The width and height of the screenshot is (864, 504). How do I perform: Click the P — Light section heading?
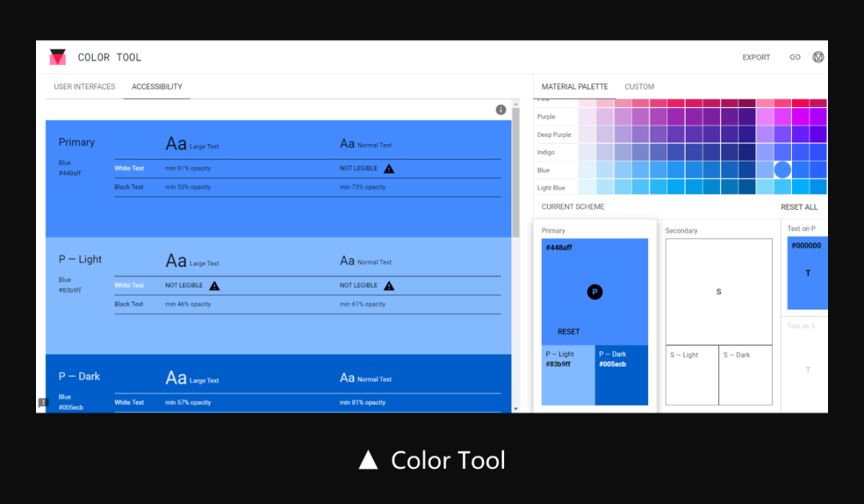80,259
